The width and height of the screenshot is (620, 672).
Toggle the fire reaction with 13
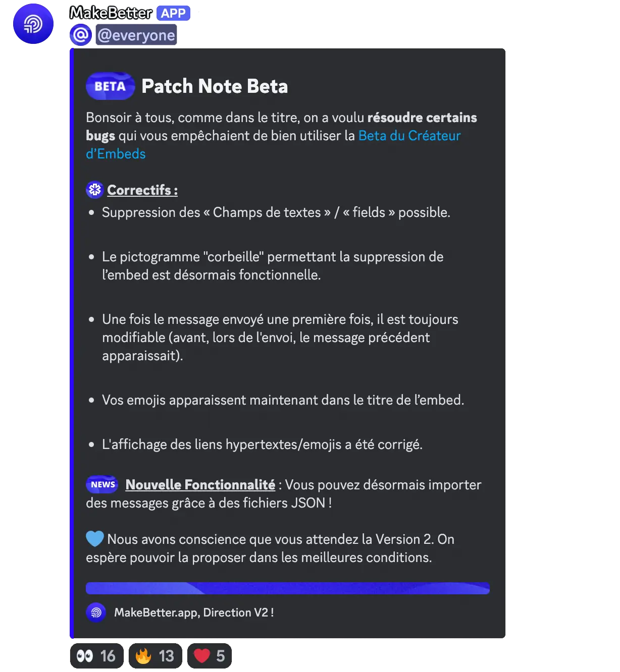click(x=155, y=656)
